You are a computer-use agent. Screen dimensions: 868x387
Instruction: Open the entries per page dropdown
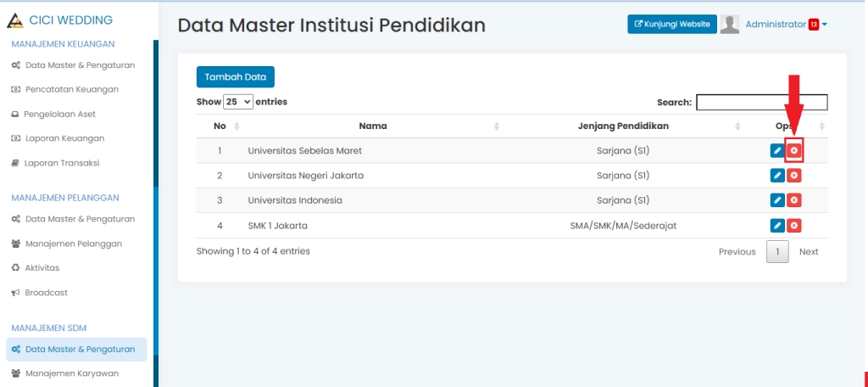(x=238, y=102)
